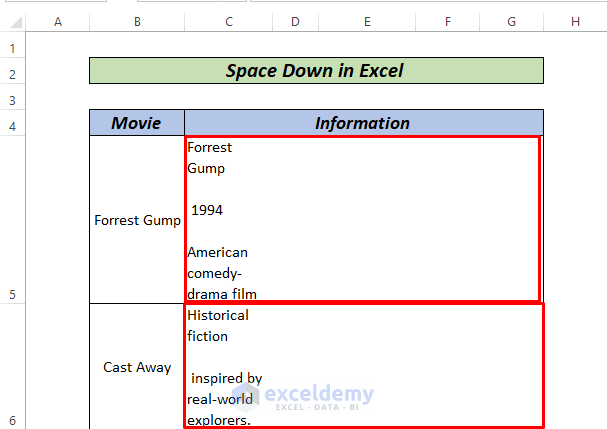Click the Select All corner triangle

click(x=12, y=21)
